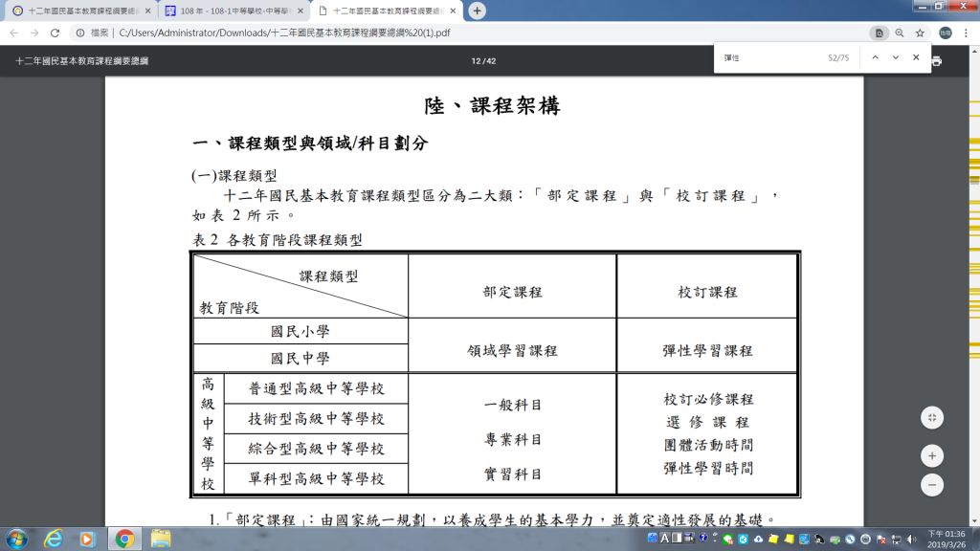The image size is (980, 551).
Task: Open the zoom magnifier in the address bar
Action: click(901, 32)
